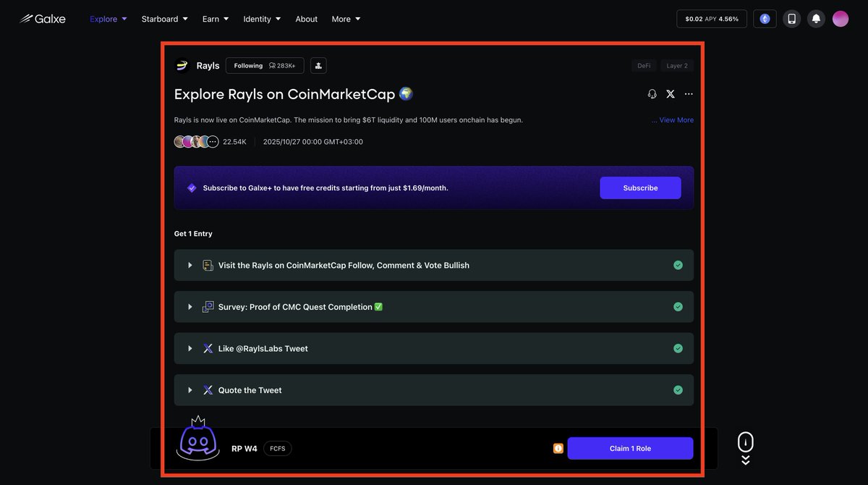Click the Discord role reward icon

198,439
